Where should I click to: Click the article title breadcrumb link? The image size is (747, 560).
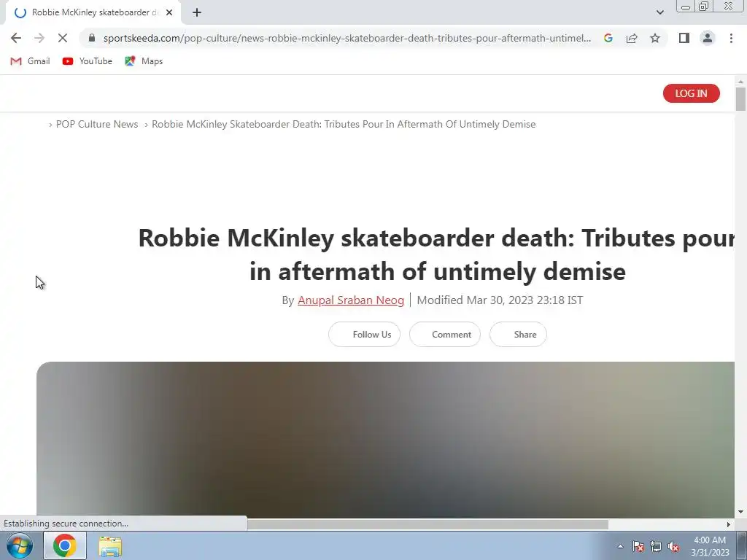(x=344, y=124)
